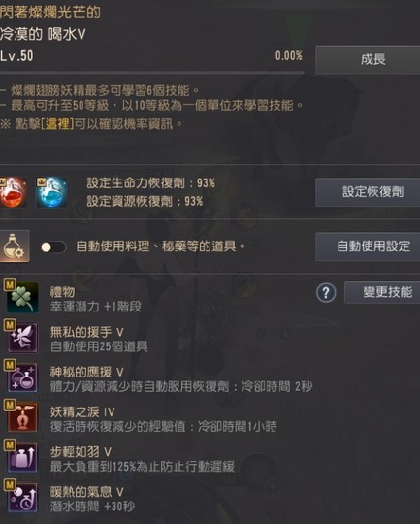Click the 妖精之淚 IV skill entry text
Viewport: 420px width, 524px height.
coord(82,411)
